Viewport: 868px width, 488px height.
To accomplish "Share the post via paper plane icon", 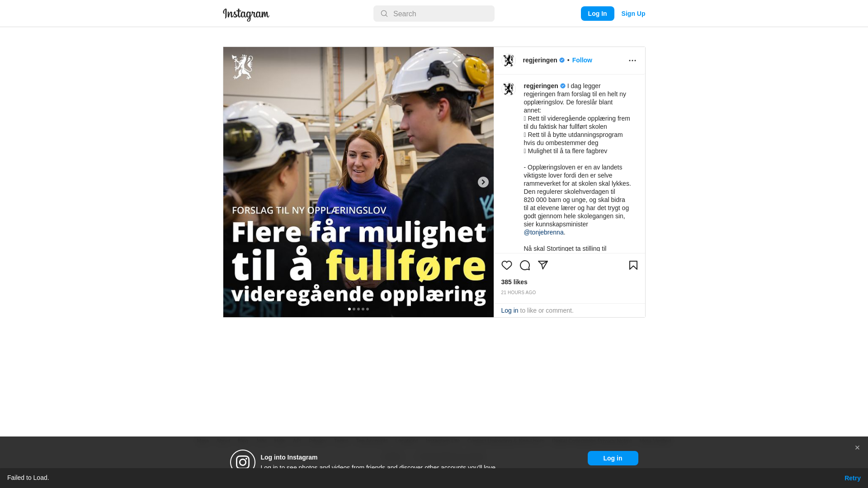I will (x=542, y=265).
